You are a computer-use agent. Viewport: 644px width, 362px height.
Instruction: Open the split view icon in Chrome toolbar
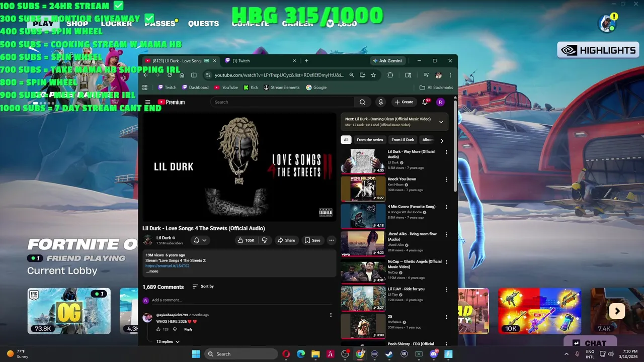[x=194, y=75]
